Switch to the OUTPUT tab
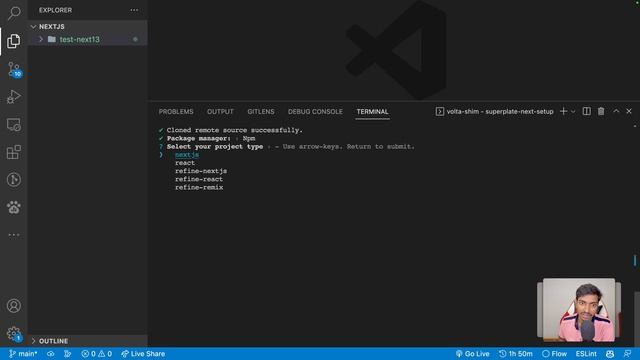Screen dimensions: 640x360 pos(220,111)
